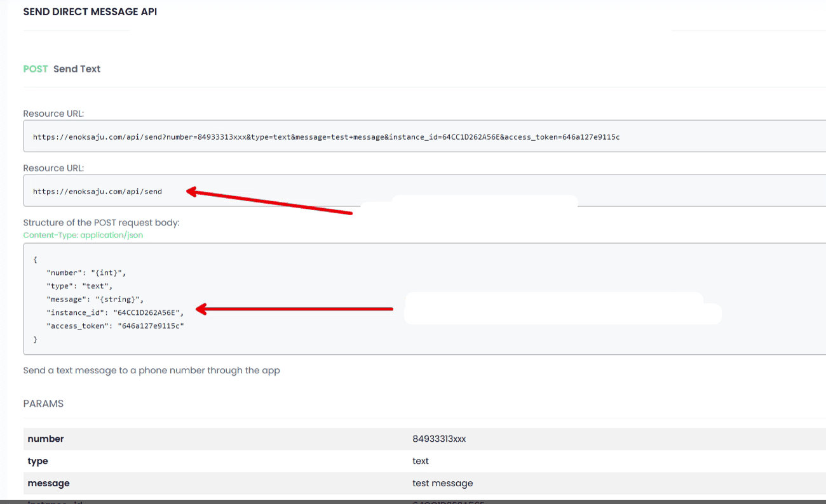The width and height of the screenshot is (826, 504).
Task: Click the "access_token" line in JSON body
Action: tap(115, 326)
